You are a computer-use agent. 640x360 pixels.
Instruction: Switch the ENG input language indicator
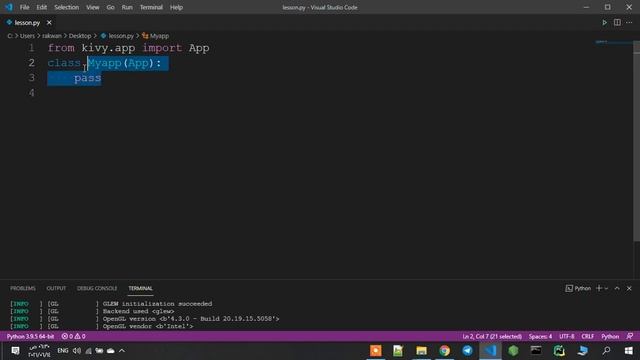(62, 351)
